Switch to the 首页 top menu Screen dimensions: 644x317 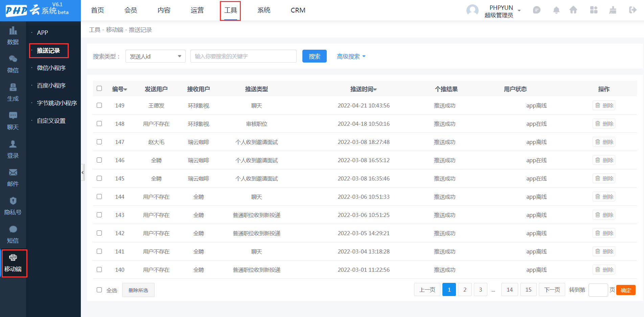pos(97,10)
